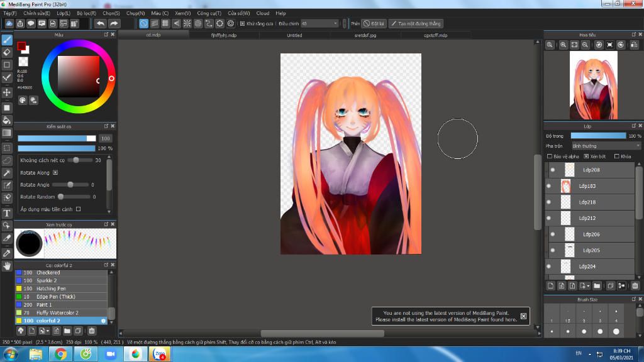Click the cloud save icon in toolbar

point(9,23)
